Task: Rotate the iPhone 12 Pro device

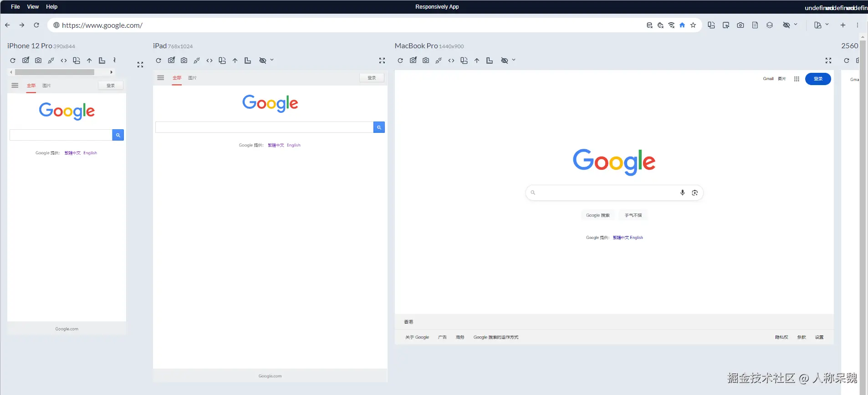Action: (77, 61)
